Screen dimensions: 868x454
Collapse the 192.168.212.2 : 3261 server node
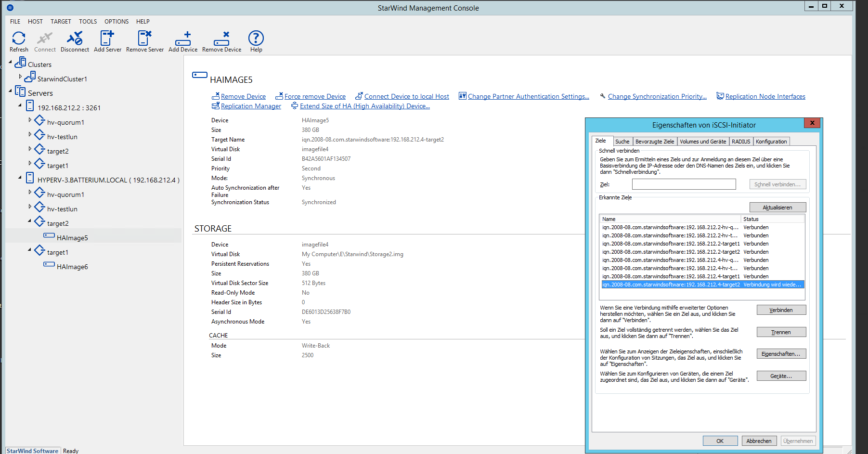20,105
